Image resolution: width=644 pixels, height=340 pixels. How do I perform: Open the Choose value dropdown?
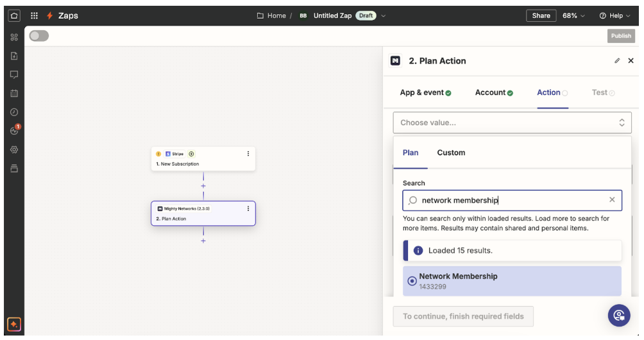[x=512, y=123]
